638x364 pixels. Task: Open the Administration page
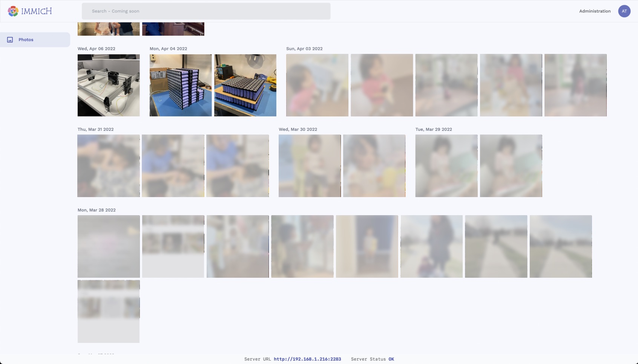tap(595, 11)
